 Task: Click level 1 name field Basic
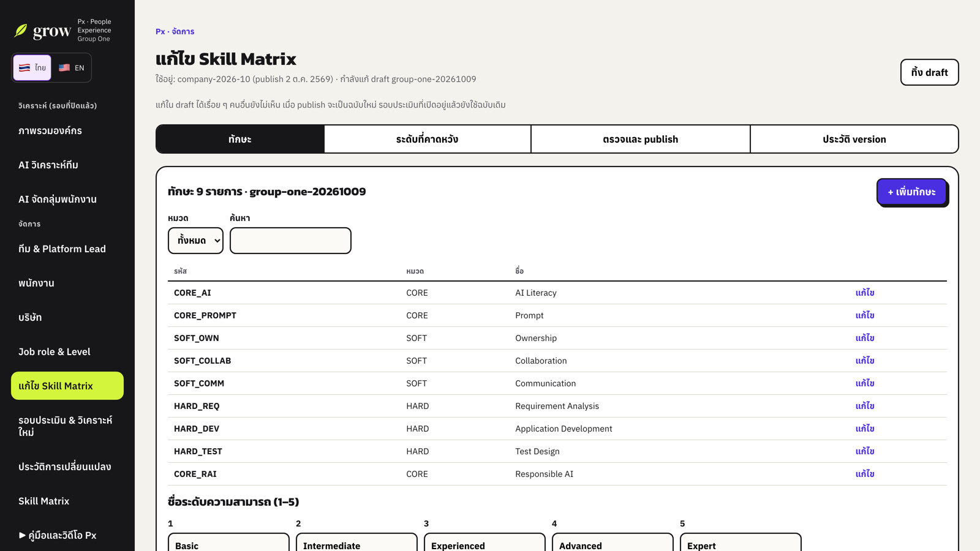[x=228, y=542]
